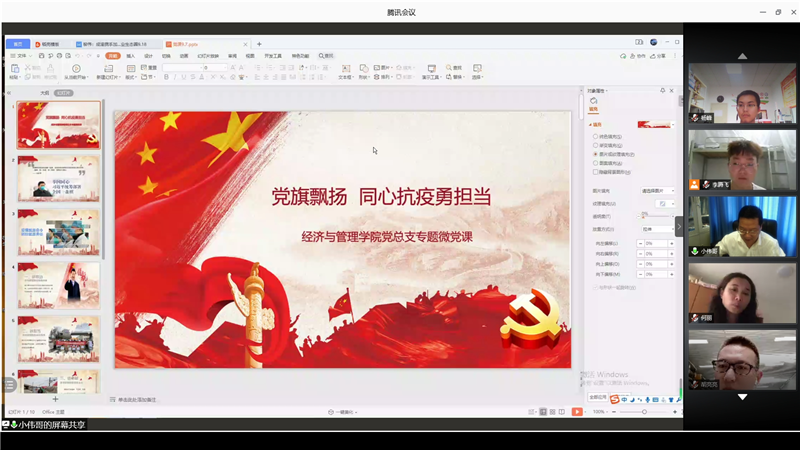Collapse the Fill section header triangle

pos(590,124)
